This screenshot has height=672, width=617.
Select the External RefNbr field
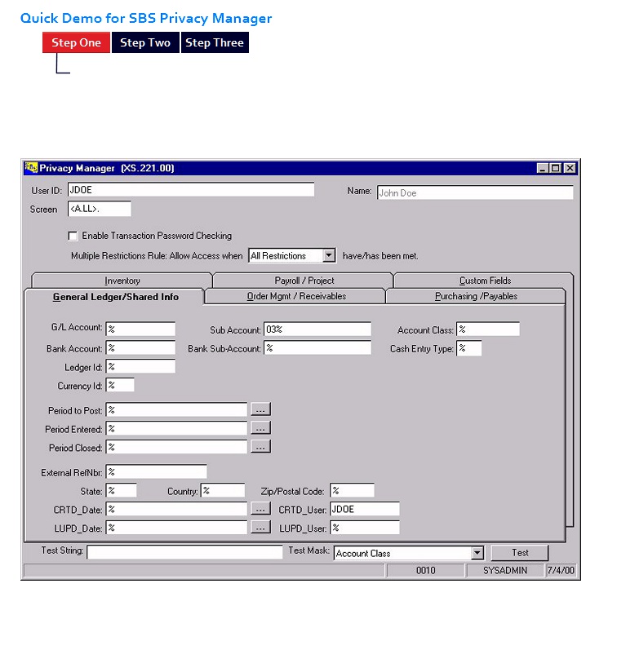coord(157,471)
